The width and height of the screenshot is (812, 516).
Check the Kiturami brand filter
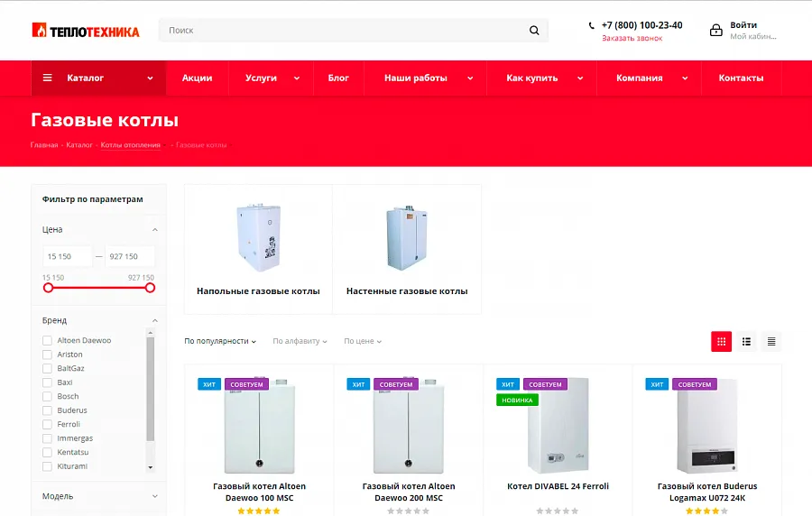coord(47,466)
